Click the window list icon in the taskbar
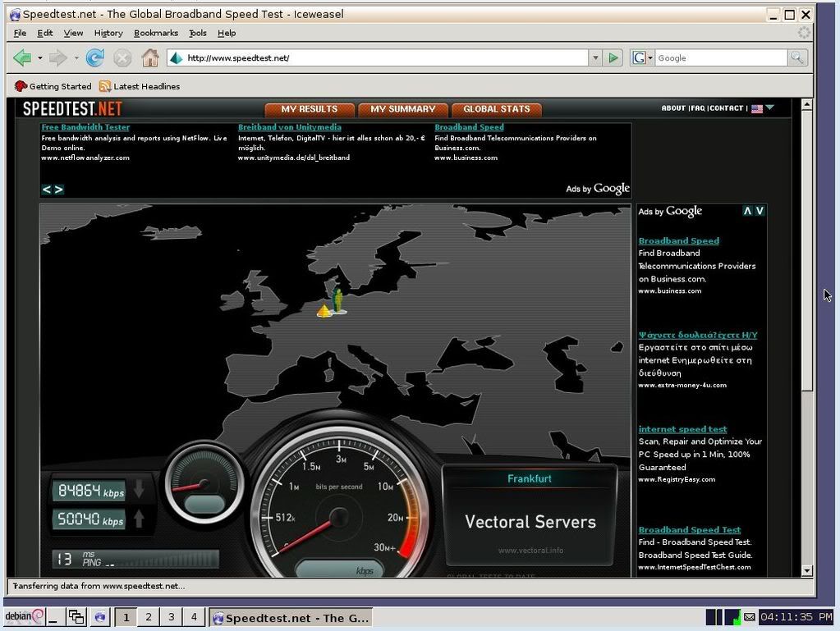 click(76, 617)
